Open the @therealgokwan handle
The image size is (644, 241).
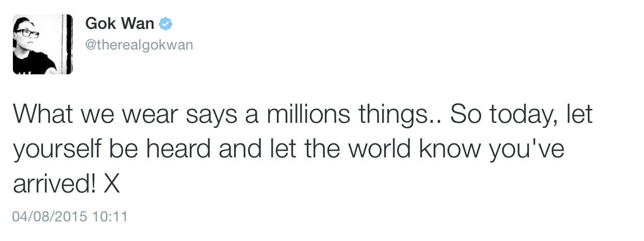[139, 45]
